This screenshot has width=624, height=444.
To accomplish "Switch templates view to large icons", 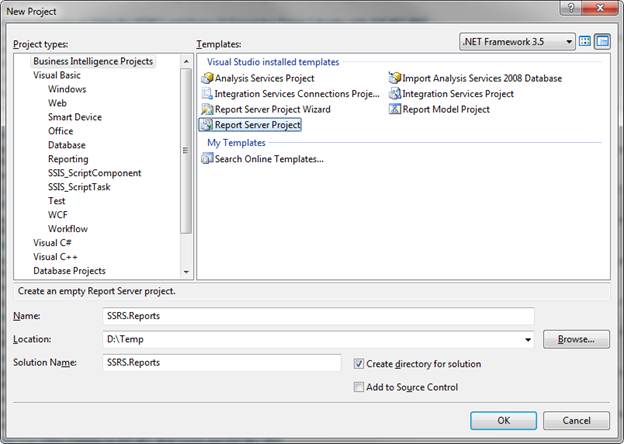I will 585,41.
